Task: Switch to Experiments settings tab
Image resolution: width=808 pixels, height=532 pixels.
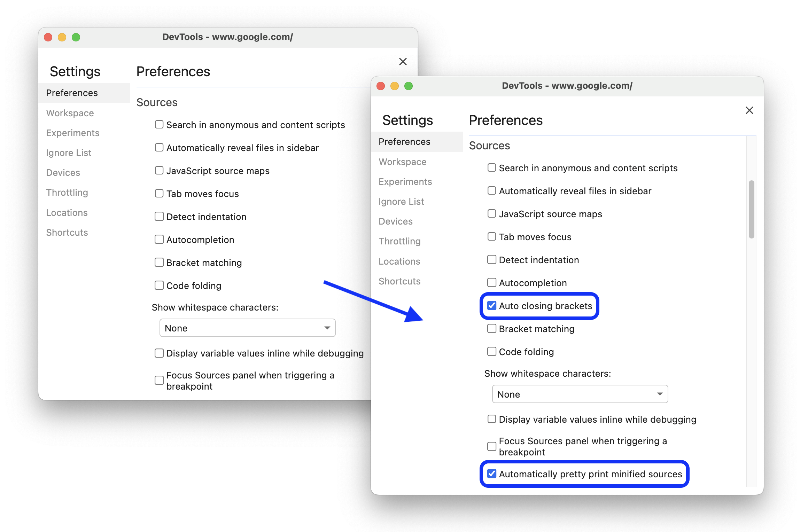Action: [x=405, y=182]
